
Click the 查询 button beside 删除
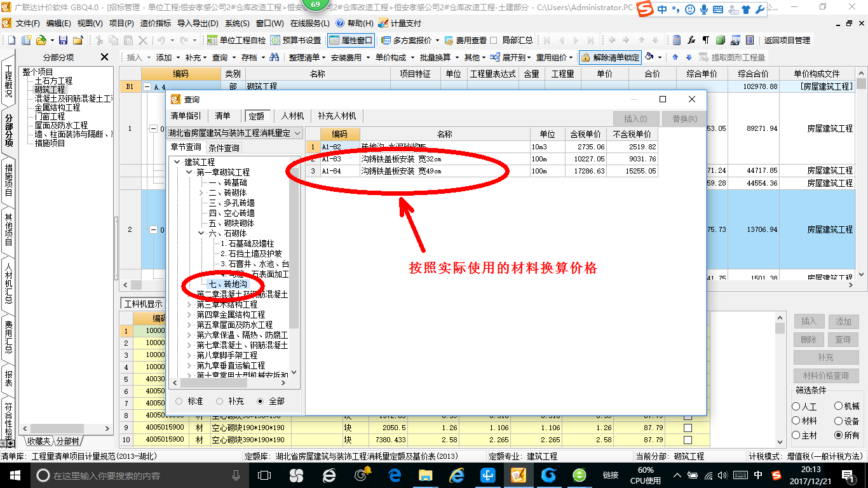coord(843,339)
